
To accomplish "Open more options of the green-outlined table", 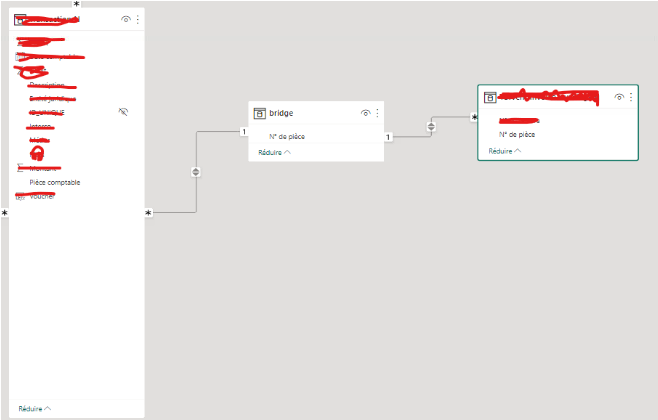I will coord(631,97).
